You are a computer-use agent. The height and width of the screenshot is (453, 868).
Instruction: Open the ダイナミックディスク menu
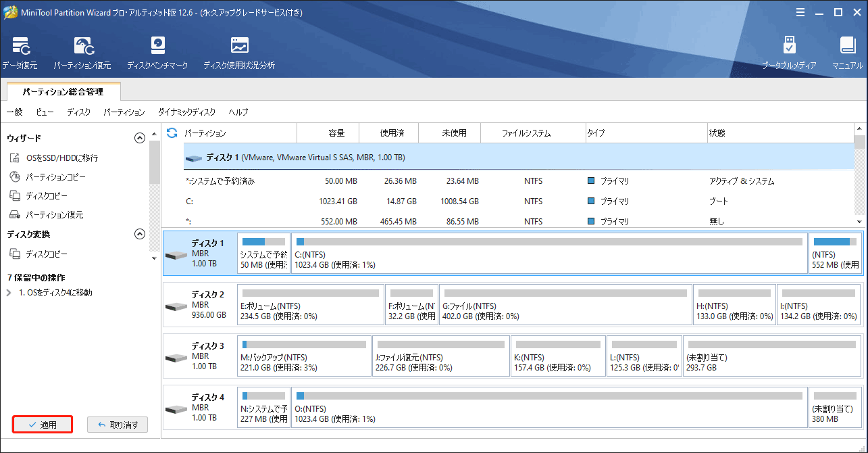[186, 112]
